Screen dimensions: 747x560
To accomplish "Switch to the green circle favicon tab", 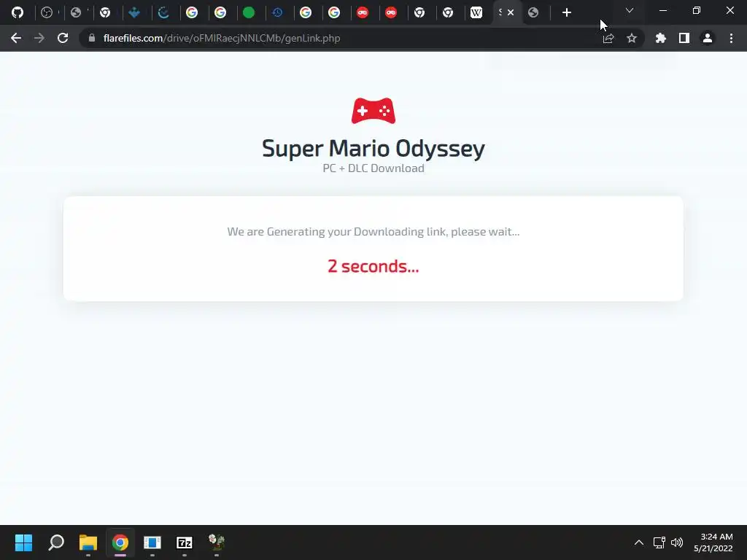I will (249, 12).
